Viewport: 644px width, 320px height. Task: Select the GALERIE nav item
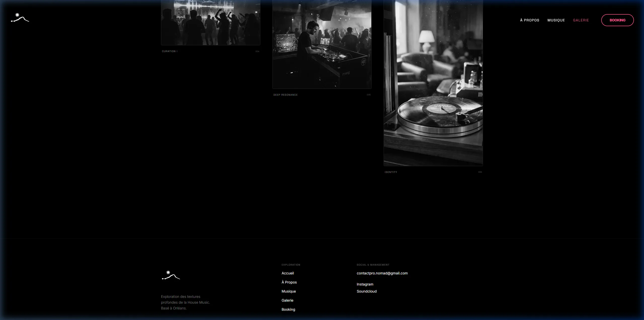pyautogui.click(x=581, y=20)
